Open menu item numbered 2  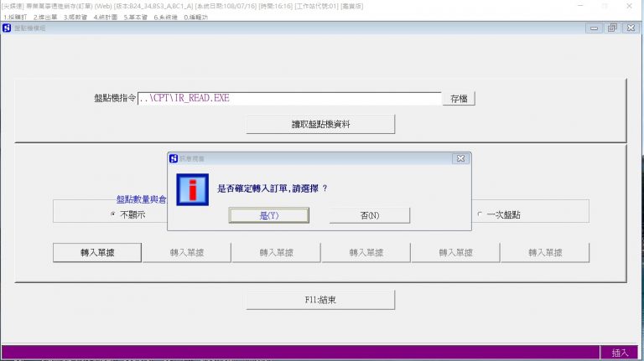pos(45,18)
